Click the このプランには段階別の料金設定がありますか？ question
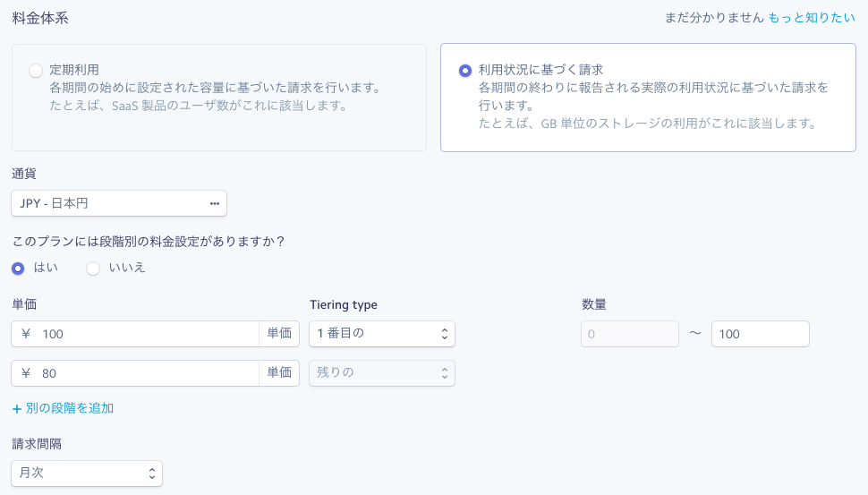The image size is (868, 495). point(149,242)
